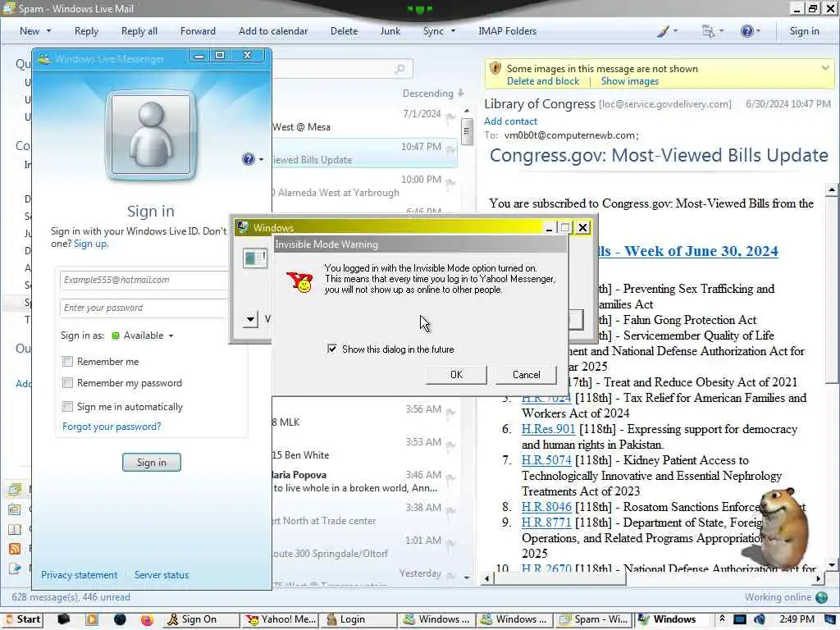
Task: Open the dark round browser icon in the taskbar
Action: (120, 619)
